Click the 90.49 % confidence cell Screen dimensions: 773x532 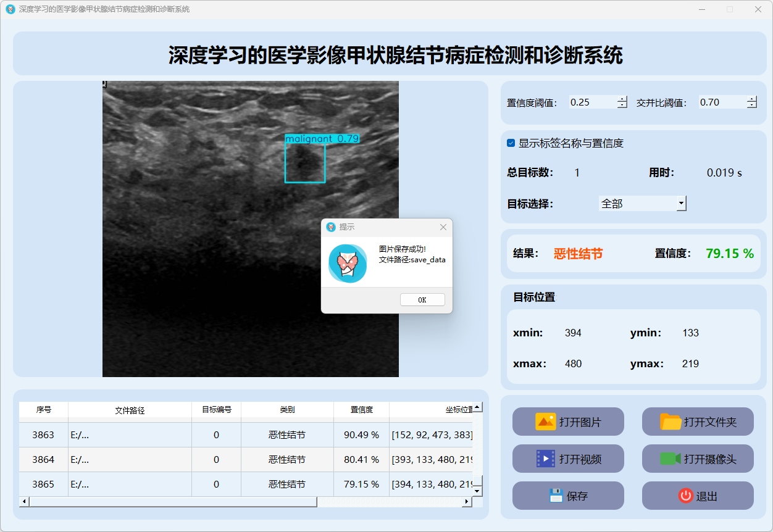point(361,435)
